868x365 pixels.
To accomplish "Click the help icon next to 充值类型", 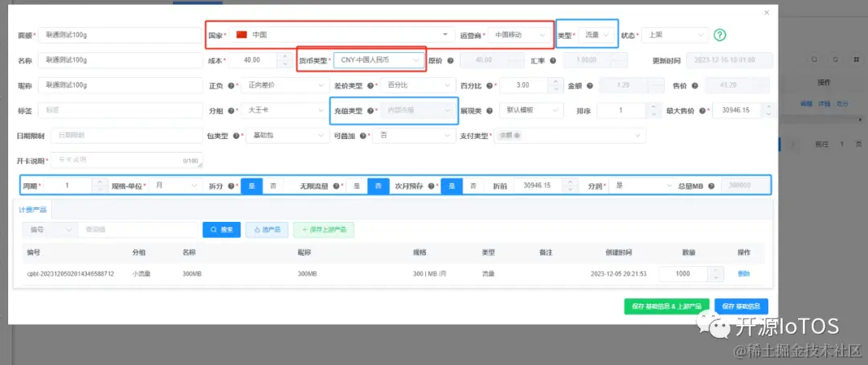I will (371, 110).
